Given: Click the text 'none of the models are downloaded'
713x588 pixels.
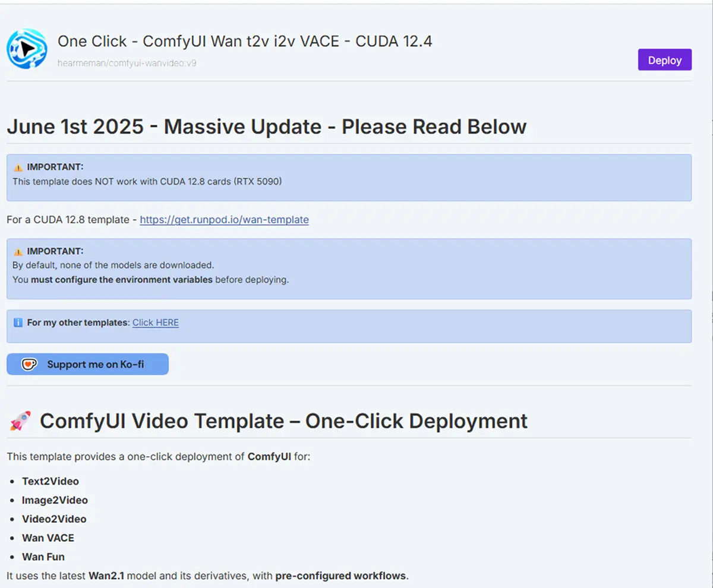Looking at the screenshot, I should coord(137,265).
